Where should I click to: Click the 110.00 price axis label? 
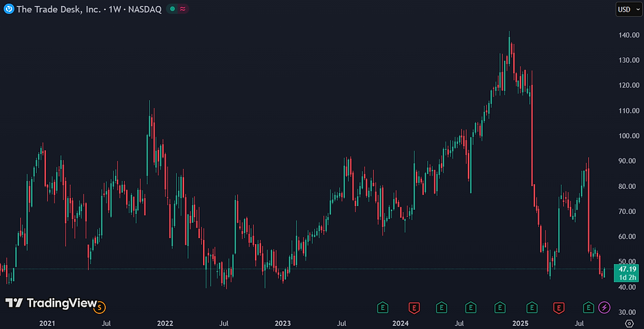click(x=630, y=111)
